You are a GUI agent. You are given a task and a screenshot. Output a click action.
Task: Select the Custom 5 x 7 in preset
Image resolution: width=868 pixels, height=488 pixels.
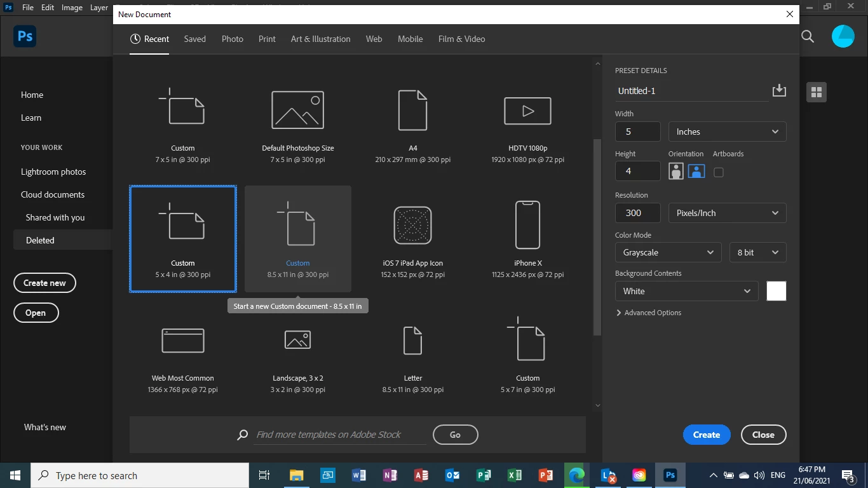[528, 354]
